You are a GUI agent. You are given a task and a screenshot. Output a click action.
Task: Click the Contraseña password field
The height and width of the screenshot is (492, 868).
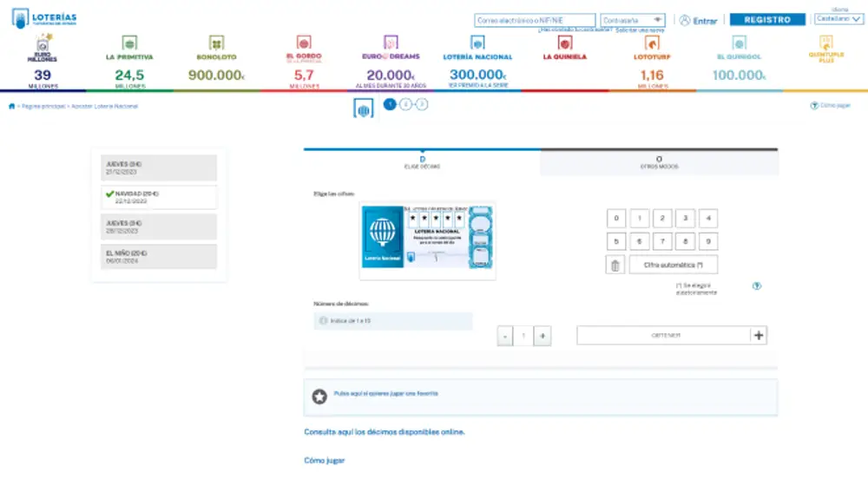click(633, 21)
